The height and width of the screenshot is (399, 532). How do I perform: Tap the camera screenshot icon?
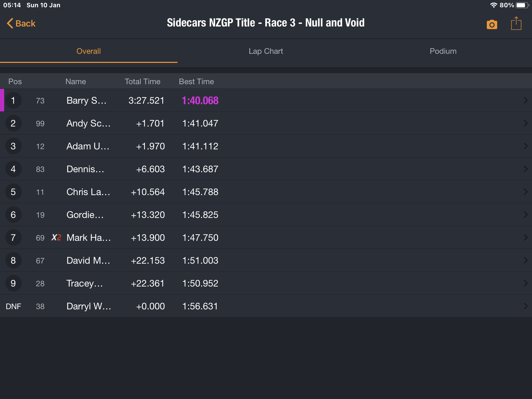pyautogui.click(x=492, y=24)
